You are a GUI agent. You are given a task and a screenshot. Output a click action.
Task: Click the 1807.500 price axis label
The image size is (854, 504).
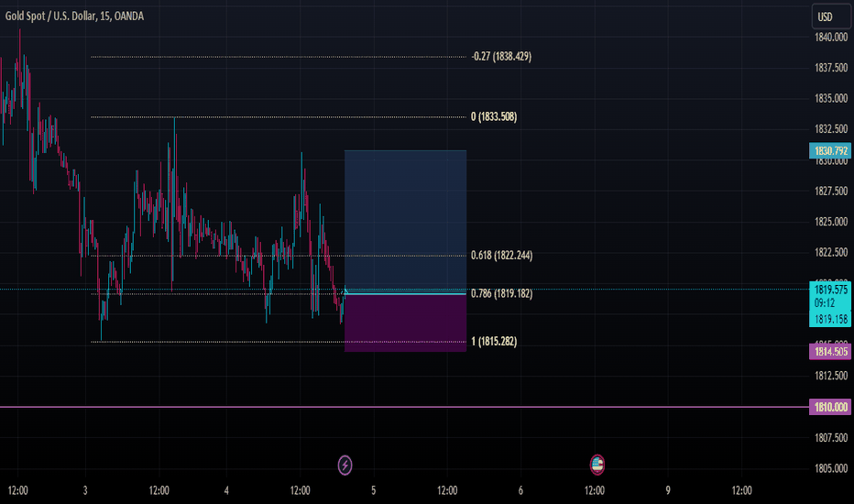pyautogui.click(x=830, y=437)
